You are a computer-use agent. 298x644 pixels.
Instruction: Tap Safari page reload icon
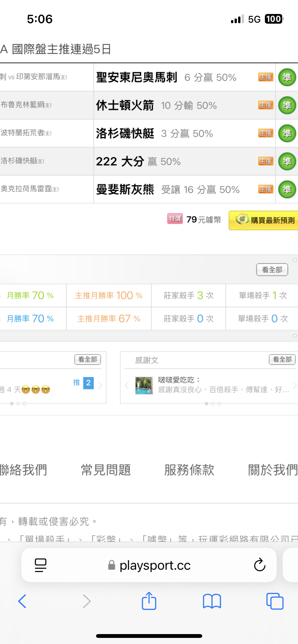pyautogui.click(x=259, y=565)
